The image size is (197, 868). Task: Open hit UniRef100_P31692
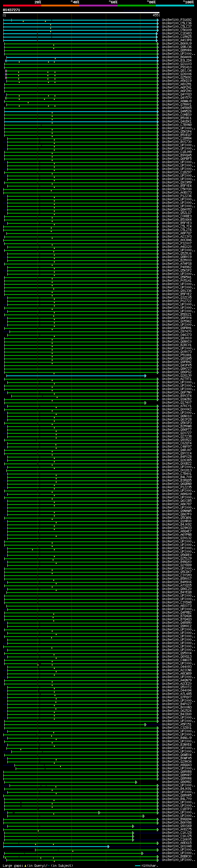click(x=177, y=20)
